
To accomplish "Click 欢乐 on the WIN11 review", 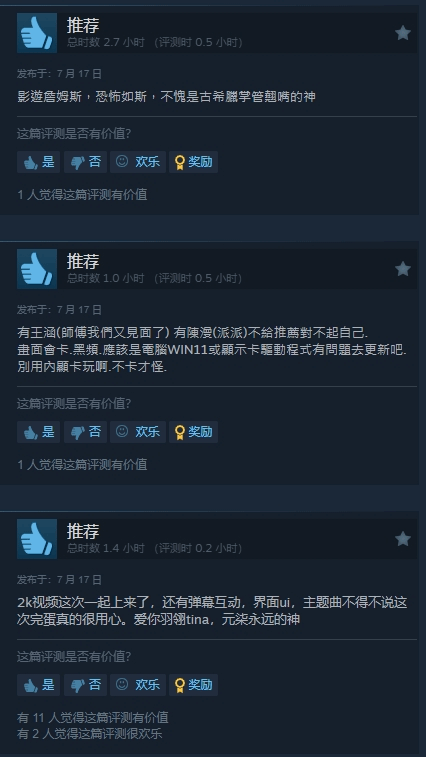I will coord(138,432).
